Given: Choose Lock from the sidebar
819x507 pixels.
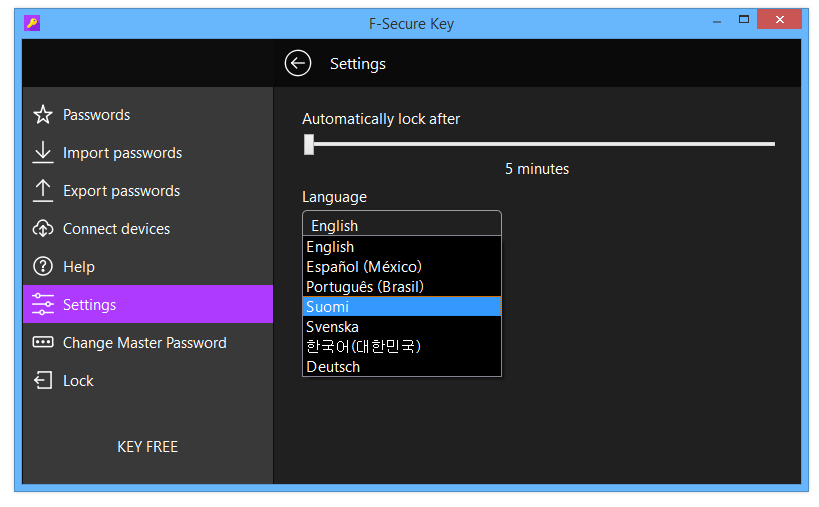Looking at the screenshot, I should click(148, 380).
